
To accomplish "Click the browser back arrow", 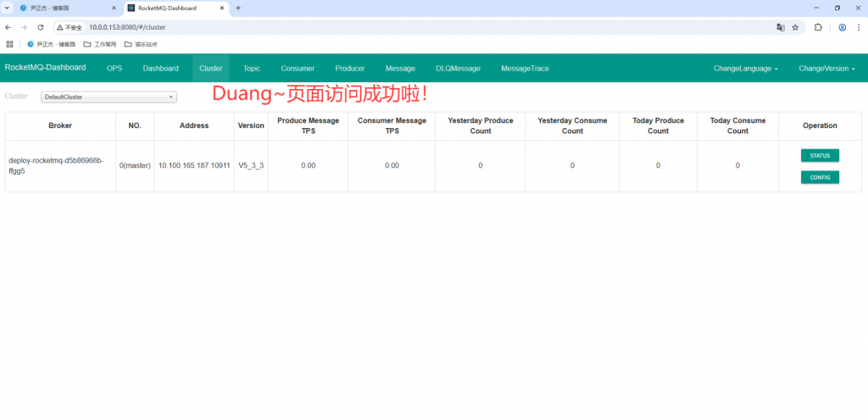I will 8,27.
